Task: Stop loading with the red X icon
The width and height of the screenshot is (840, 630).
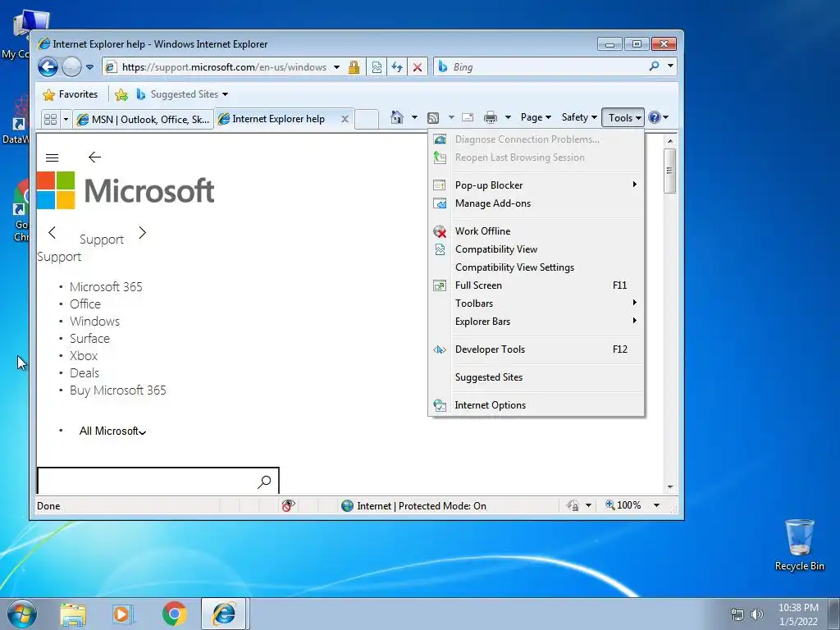Action: click(x=418, y=67)
